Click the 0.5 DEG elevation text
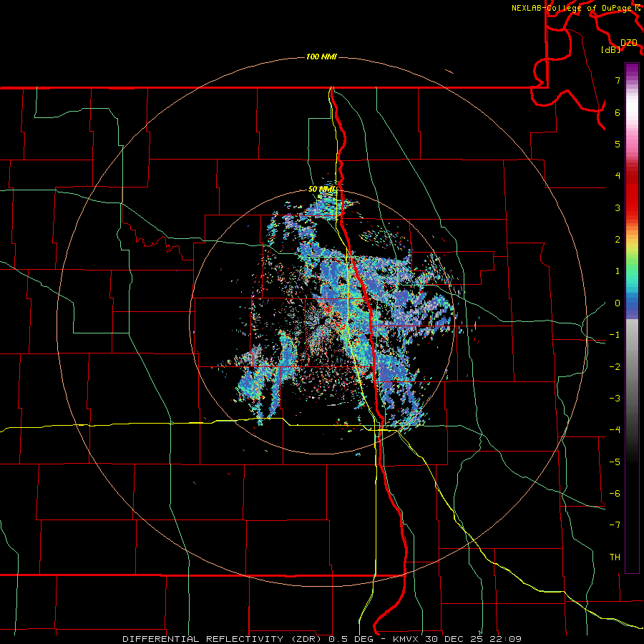The height and width of the screenshot is (644, 644). coord(351,639)
